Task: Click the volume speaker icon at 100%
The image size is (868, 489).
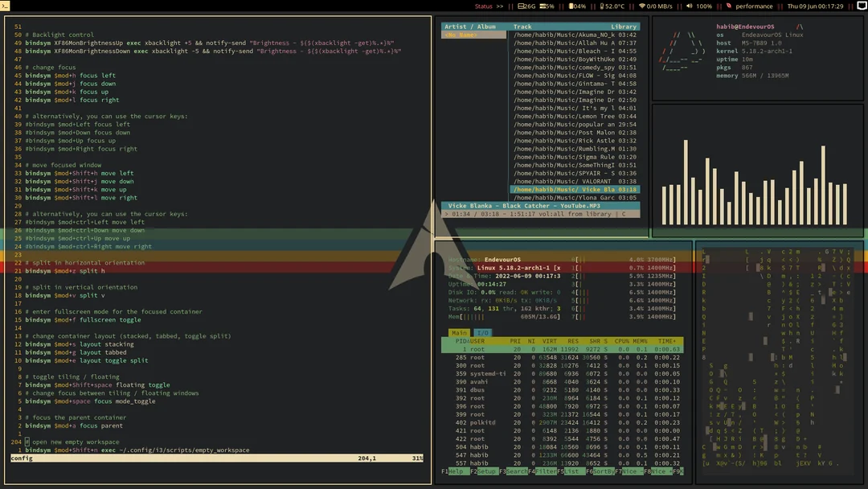Action: pyautogui.click(x=689, y=6)
